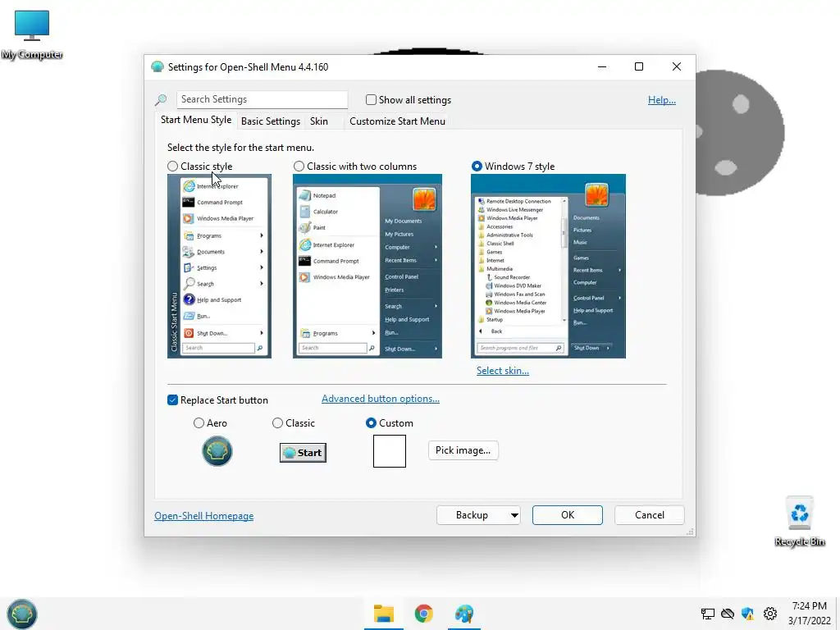The width and height of the screenshot is (840, 630).
Task: Click the Backup button
Action: [472, 515]
